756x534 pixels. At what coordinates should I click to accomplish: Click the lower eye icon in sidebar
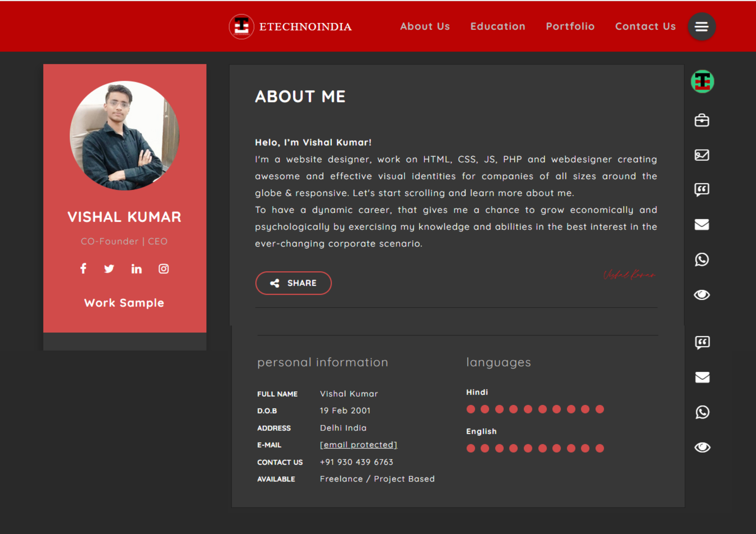coord(702,447)
